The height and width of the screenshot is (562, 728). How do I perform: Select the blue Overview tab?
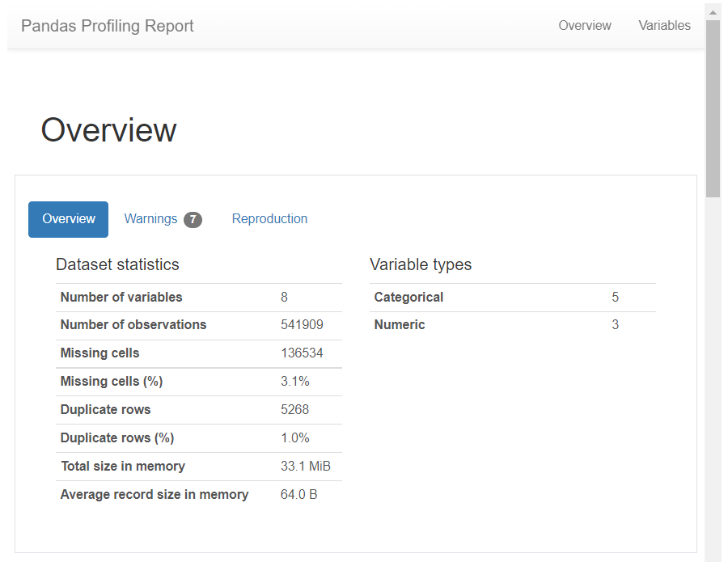[x=69, y=219]
